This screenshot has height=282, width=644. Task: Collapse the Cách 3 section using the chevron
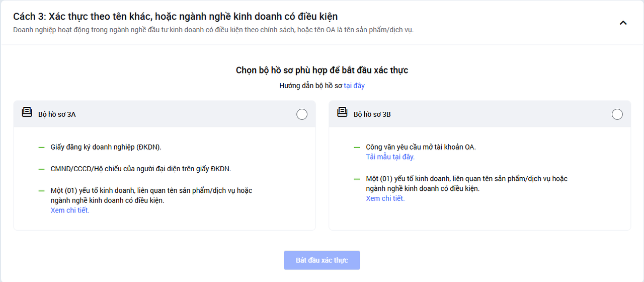(623, 23)
